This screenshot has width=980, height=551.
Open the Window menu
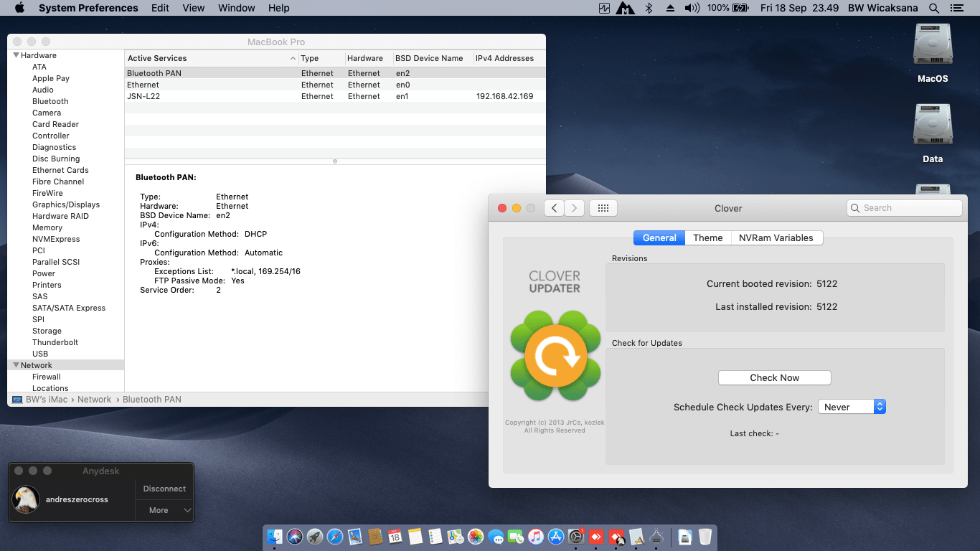click(236, 8)
